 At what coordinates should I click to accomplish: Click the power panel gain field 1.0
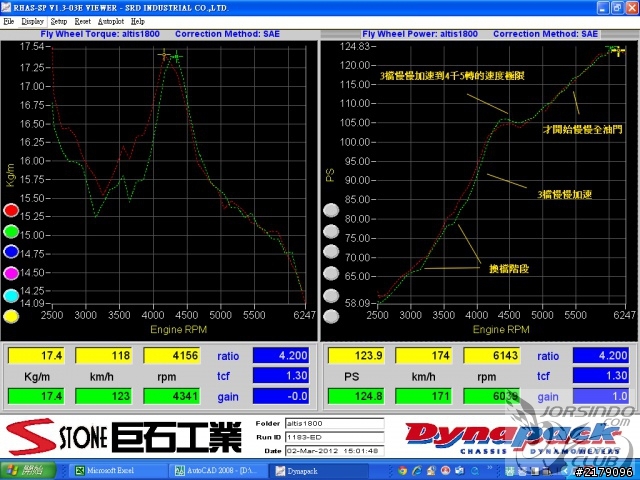pos(601,396)
